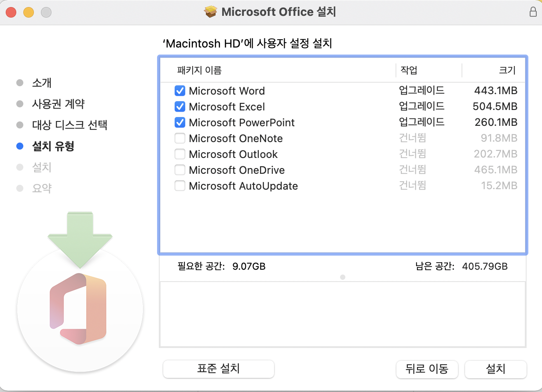Click 건너뜀 action for Microsoft OneNote
This screenshot has width=542, height=392.
[x=412, y=139]
